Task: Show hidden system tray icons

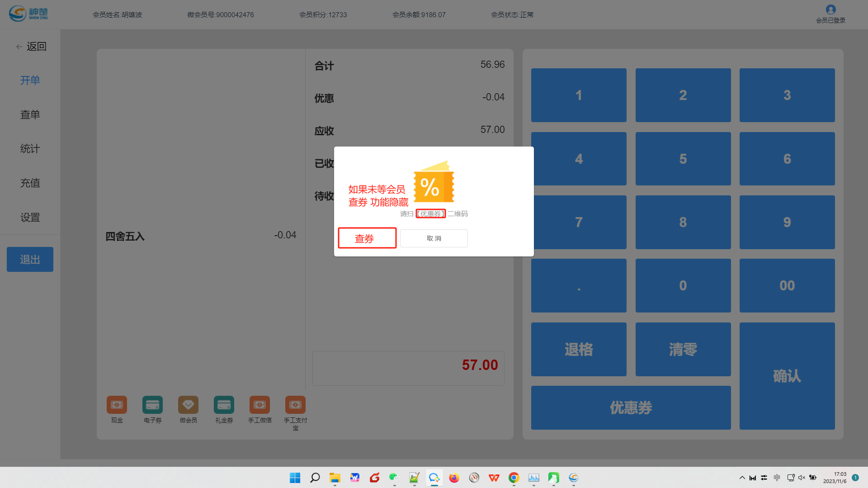Action: tap(742, 478)
